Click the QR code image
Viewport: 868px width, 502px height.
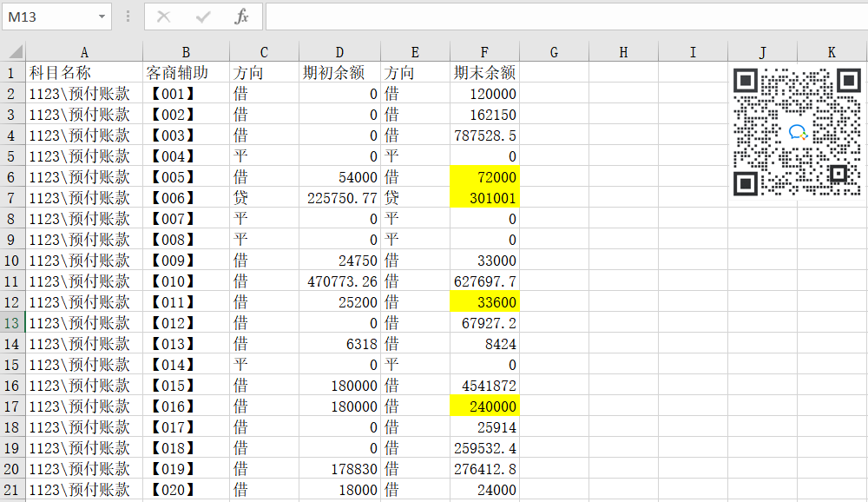[x=797, y=132]
